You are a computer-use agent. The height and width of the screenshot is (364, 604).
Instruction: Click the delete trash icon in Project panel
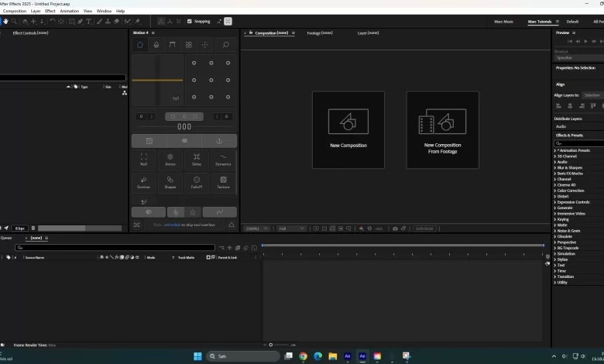coord(33,228)
